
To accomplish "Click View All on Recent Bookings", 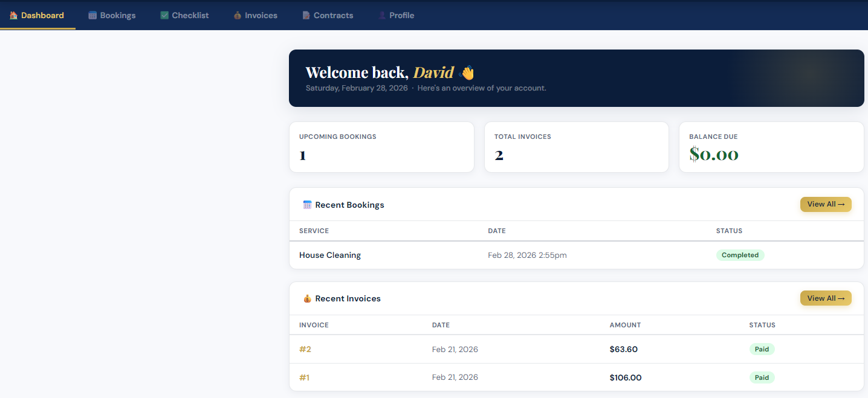I will point(826,204).
